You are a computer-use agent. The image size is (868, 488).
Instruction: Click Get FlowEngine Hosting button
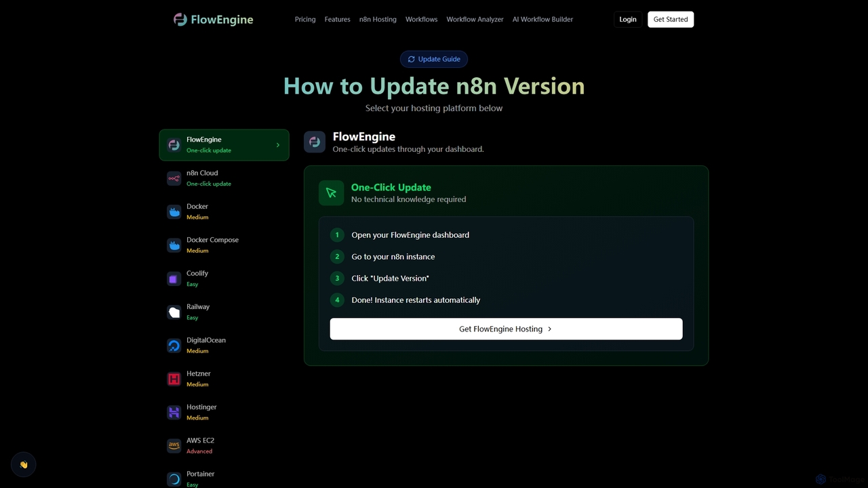pyautogui.click(x=506, y=329)
